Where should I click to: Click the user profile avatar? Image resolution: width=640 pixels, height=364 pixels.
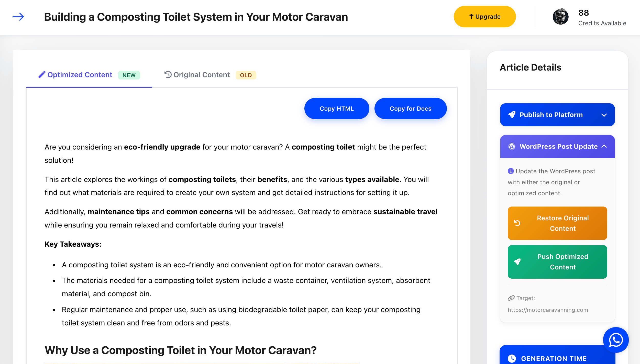[x=560, y=17]
